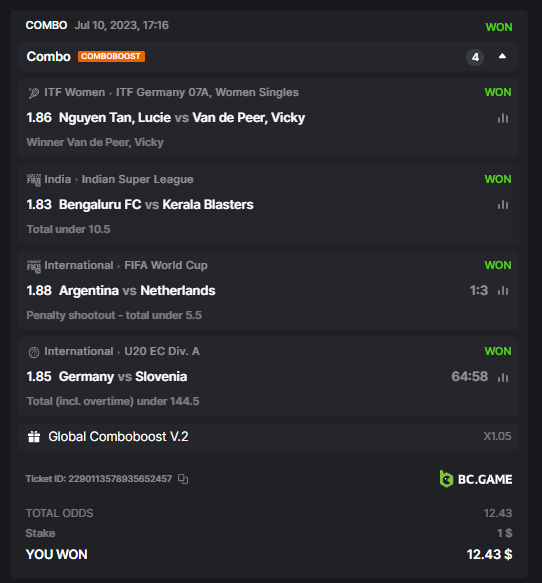Click the BC.GAME logo
The image size is (542, 583).
476,479
